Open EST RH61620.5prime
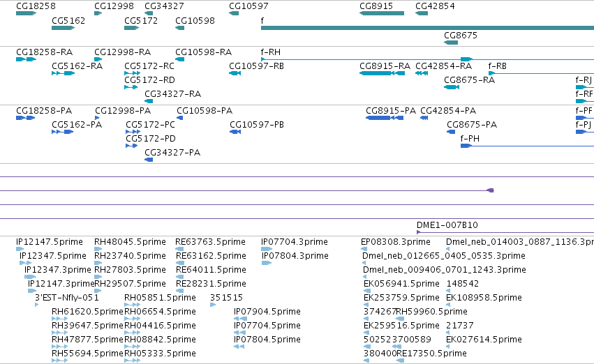Screen dimensions: 594x364 87,312
